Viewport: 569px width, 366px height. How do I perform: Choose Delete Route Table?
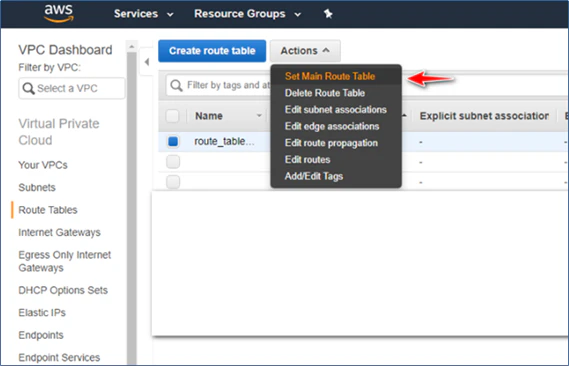325,93
